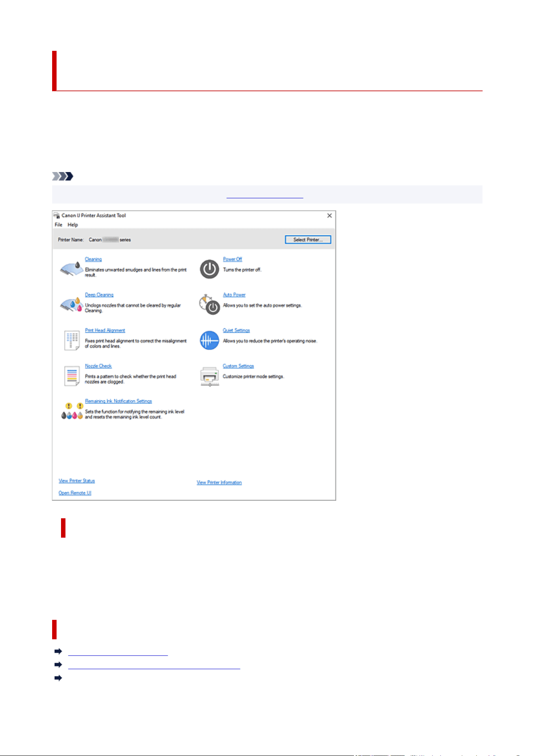Viewport: 535px width, 756px height.
Task: Open the View Printer Information link
Action: pyautogui.click(x=219, y=483)
